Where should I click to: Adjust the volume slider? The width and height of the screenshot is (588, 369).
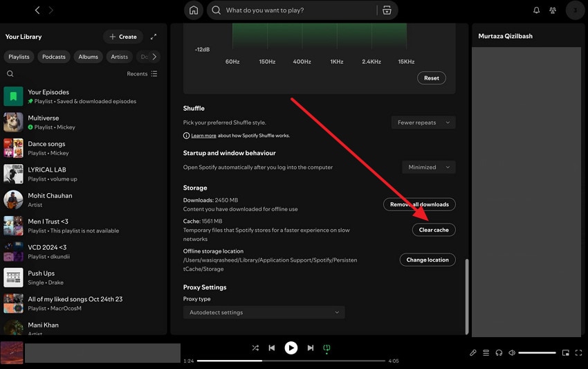pos(537,352)
